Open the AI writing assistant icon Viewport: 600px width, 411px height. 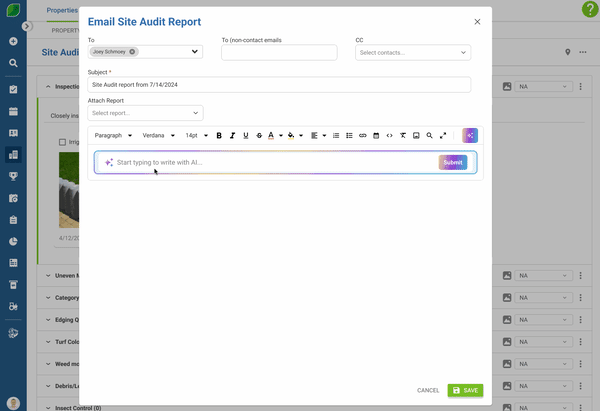[x=470, y=135]
